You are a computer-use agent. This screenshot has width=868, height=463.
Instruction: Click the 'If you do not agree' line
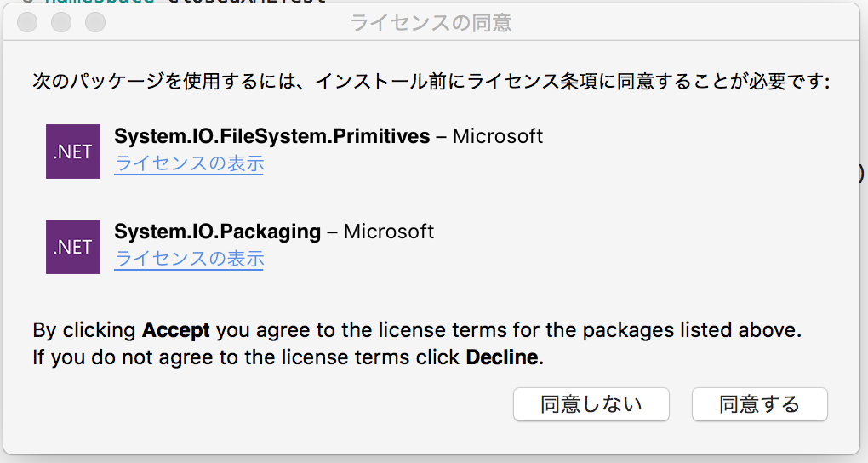(288, 357)
